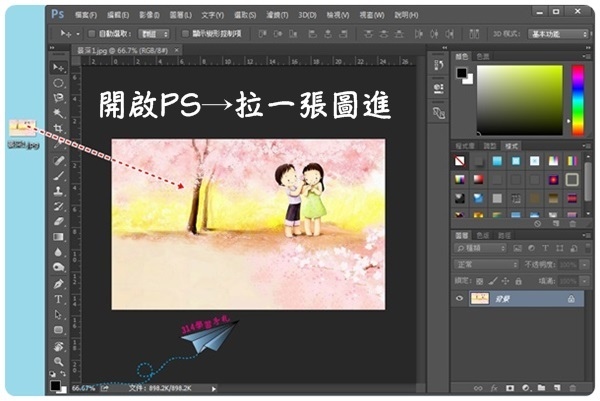Select the Path Selection tool
This screenshot has width=600, height=401.
pyautogui.click(x=59, y=315)
